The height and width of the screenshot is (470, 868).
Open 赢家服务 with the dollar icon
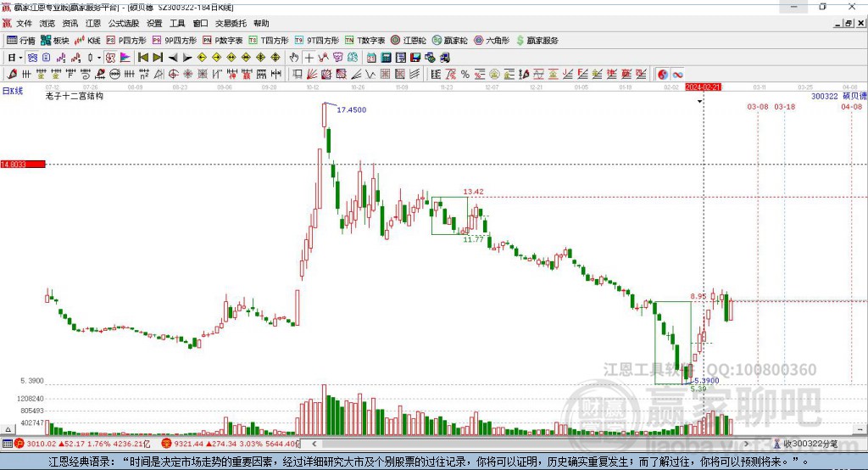(x=537, y=41)
